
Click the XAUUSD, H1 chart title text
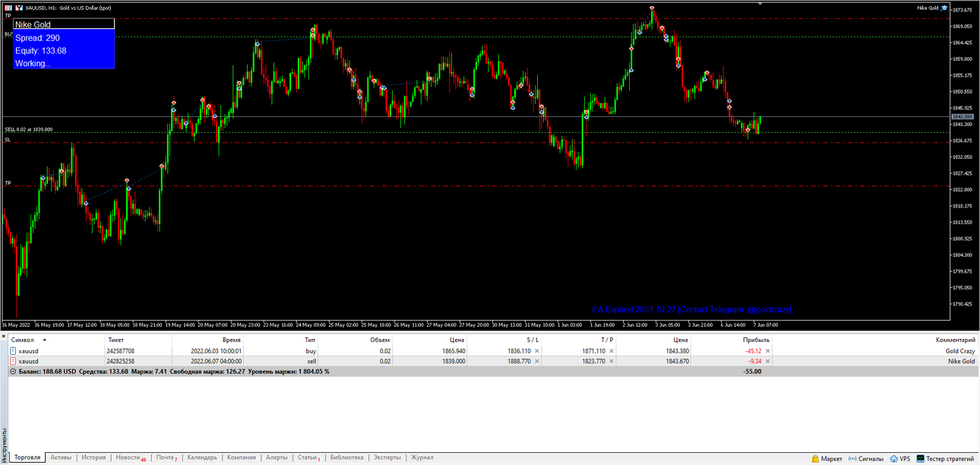(x=68, y=8)
